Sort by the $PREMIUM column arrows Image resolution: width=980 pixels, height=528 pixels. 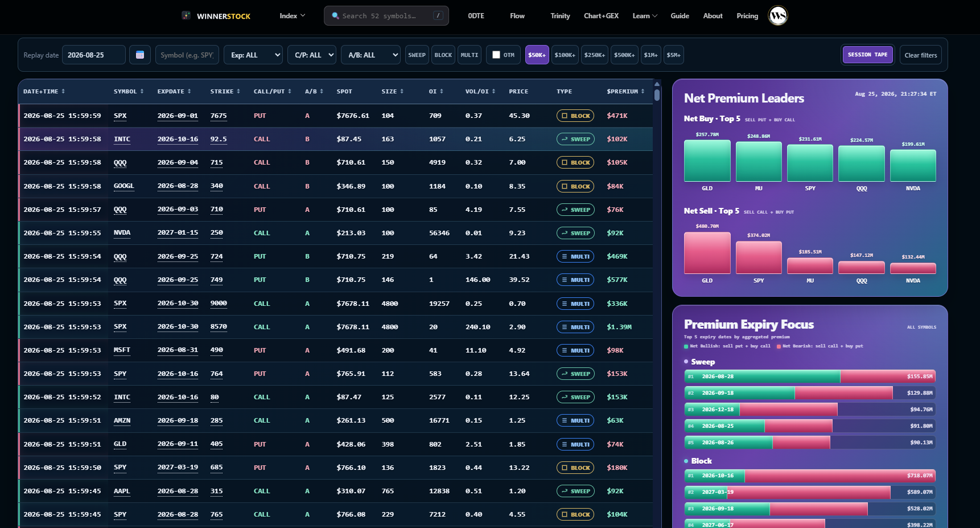point(643,91)
